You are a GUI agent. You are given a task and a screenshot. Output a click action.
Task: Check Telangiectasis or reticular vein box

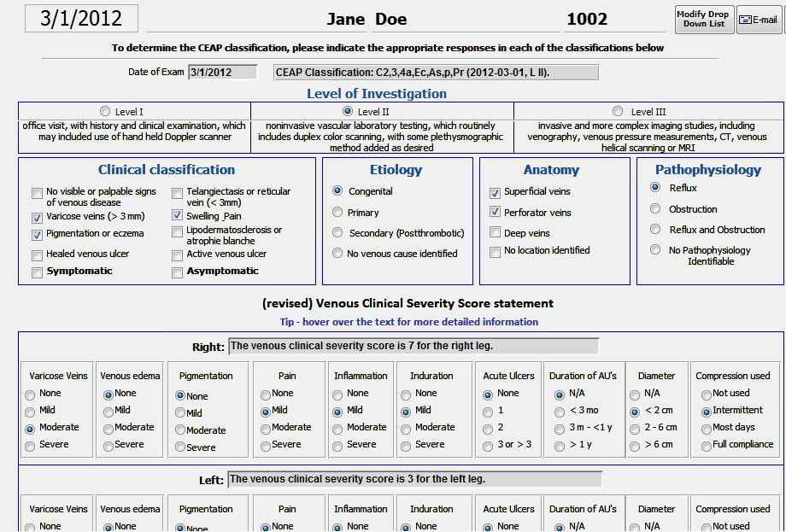(177, 193)
